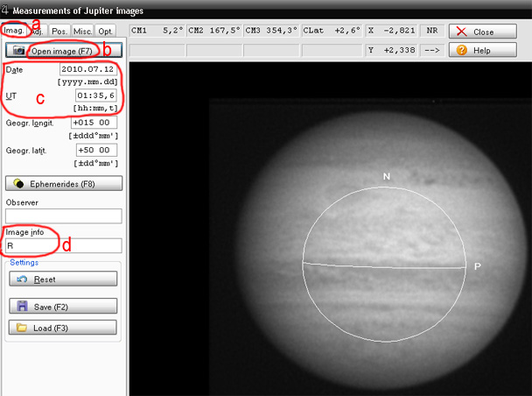Click the Geogr. longit. input field
Viewport: 532px width, 396px height.
(94, 123)
